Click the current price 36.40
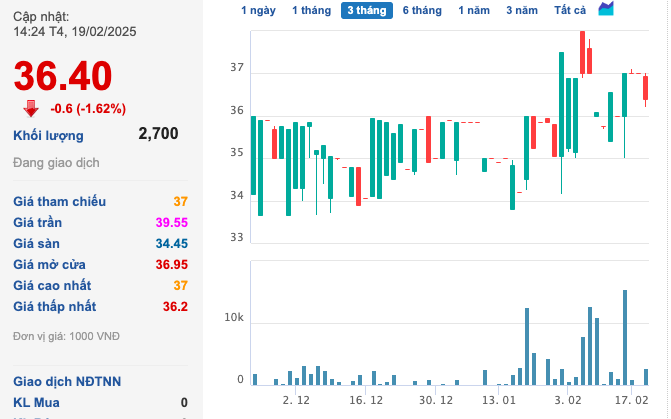 (x=62, y=75)
